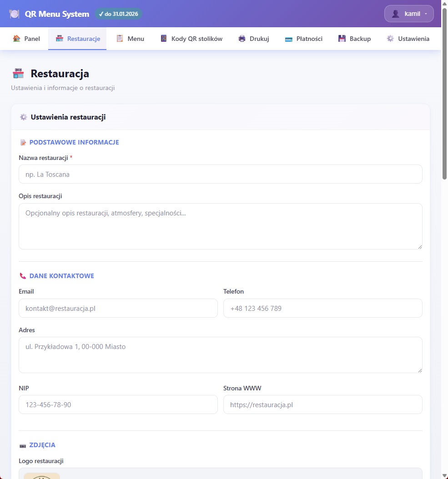Switch to the Restauracje tab
The height and width of the screenshot is (479, 448).
click(x=83, y=39)
